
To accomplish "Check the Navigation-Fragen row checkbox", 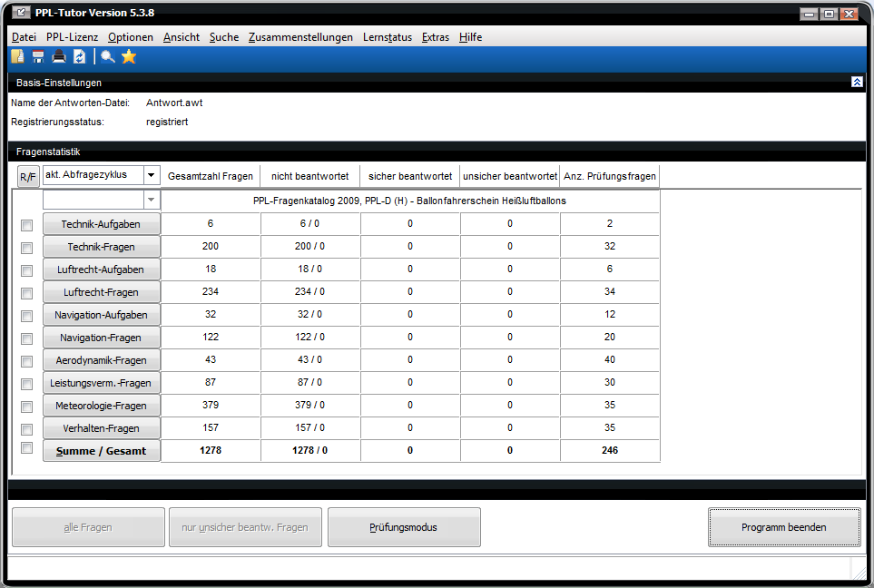I will 26,338.
